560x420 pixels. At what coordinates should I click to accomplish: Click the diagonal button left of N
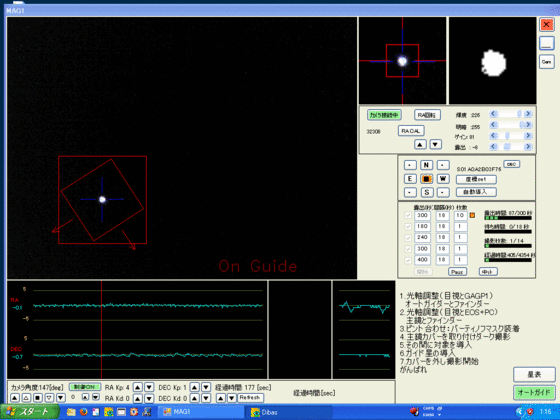[x=410, y=165]
